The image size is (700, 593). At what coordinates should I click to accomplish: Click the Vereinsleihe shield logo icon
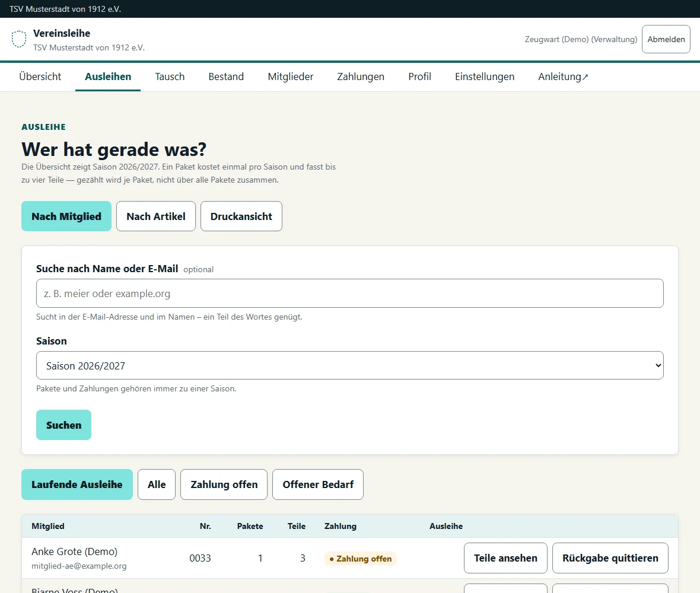pyautogui.click(x=19, y=39)
